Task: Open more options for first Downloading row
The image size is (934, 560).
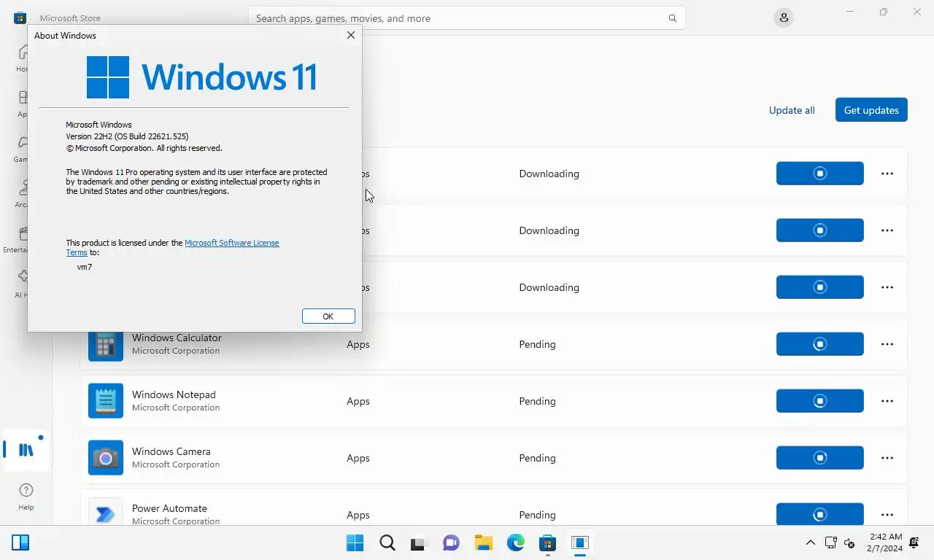Action: (887, 174)
